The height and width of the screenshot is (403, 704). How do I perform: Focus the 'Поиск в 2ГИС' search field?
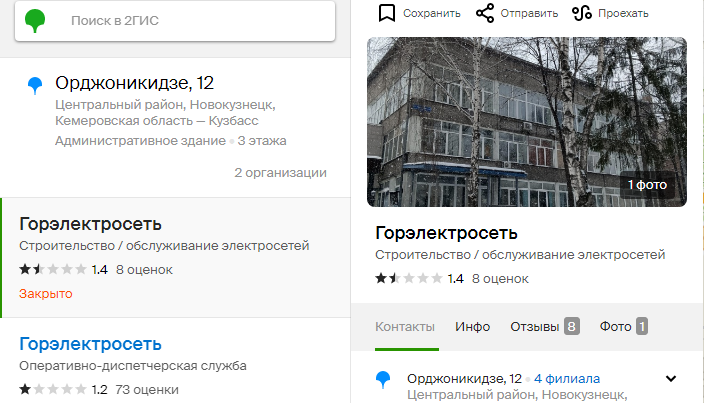click(175, 21)
